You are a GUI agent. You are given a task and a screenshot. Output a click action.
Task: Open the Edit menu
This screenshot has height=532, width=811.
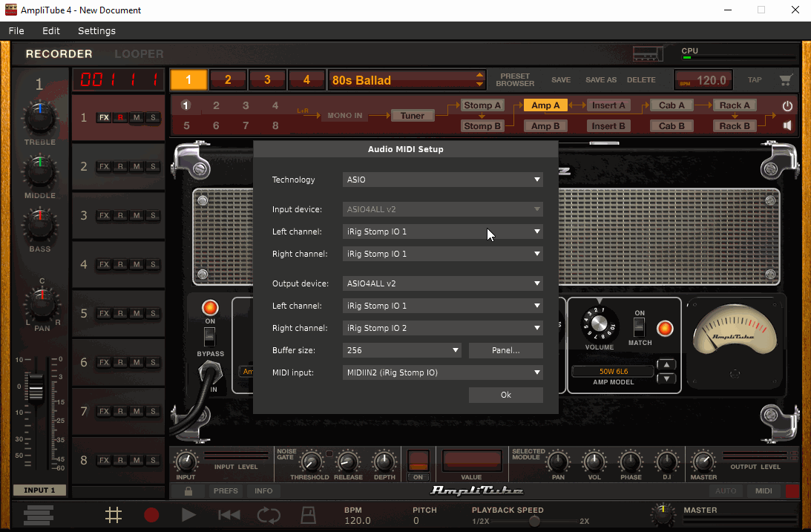(50, 31)
